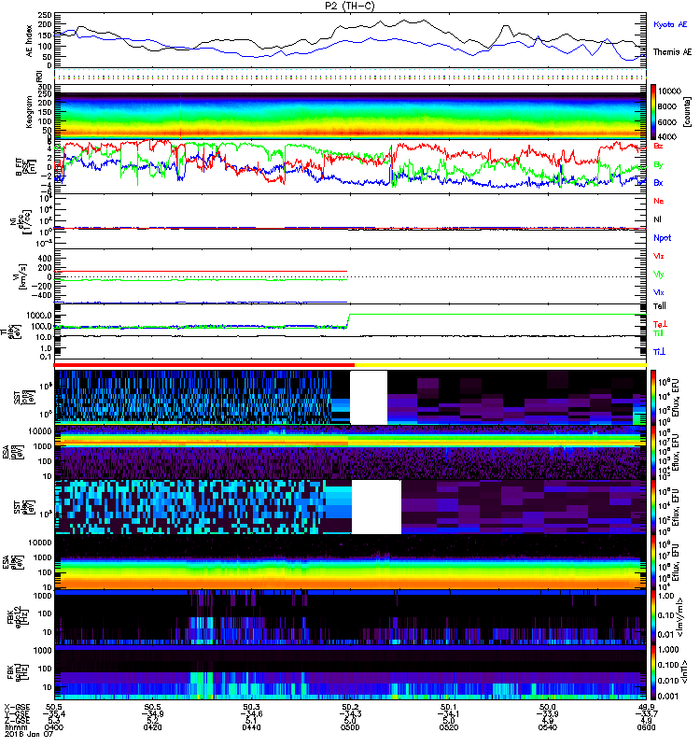The image size is (700, 747).
Task: Click the AE Index axis title
Action: tap(30, 41)
